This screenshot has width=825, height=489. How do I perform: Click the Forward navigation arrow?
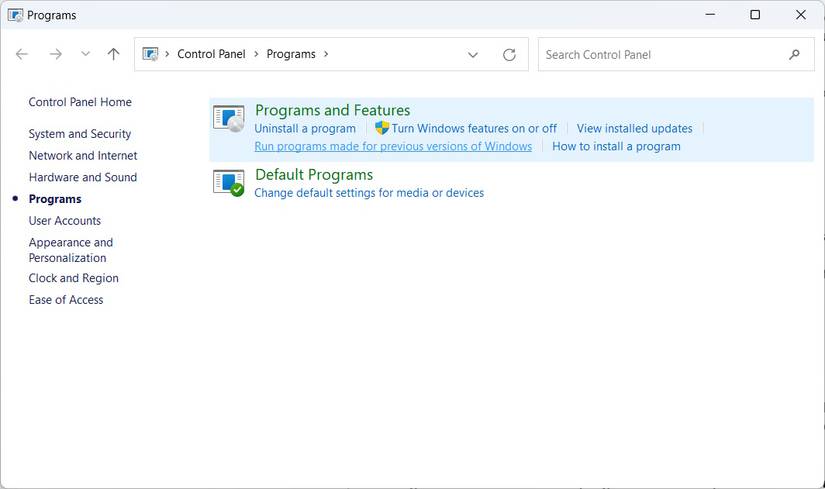point(55,54)
